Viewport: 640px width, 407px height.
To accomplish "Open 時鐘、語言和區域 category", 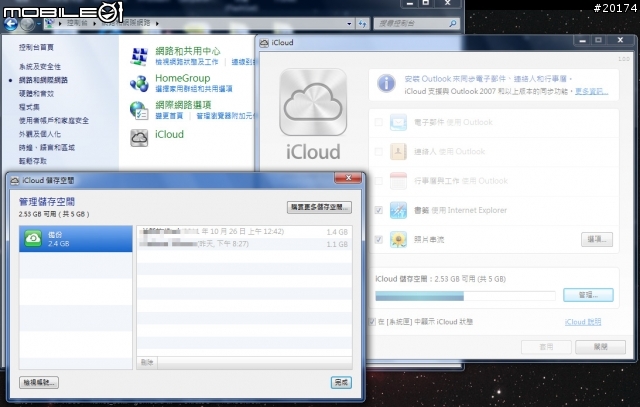I will click(x=47, y=147).
